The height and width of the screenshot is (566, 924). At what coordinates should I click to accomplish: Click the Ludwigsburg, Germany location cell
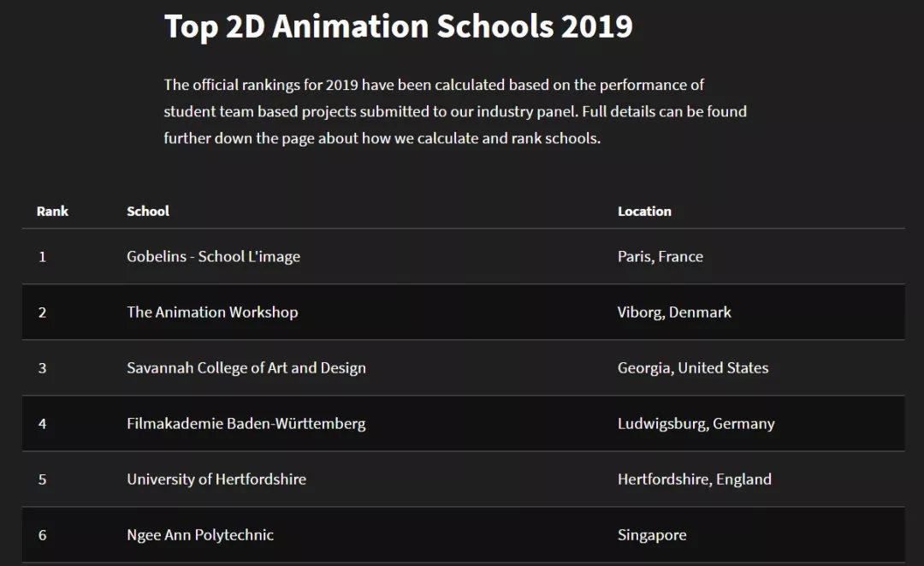696,424
